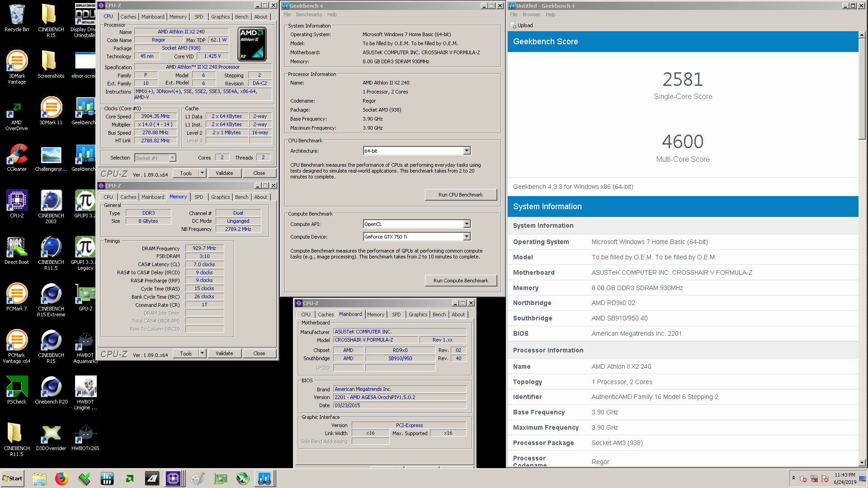This screenshot has height=488, width=868.
Task: Launch the CINEBENCH R15 Extreme desktop shortcut
Action: [x=51, y=300]
